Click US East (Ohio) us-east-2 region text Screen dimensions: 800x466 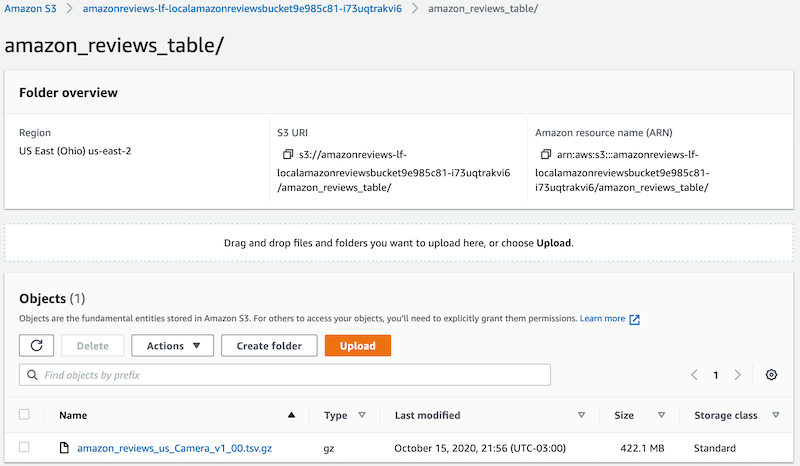pyautogui.click(x=75, y=151)
